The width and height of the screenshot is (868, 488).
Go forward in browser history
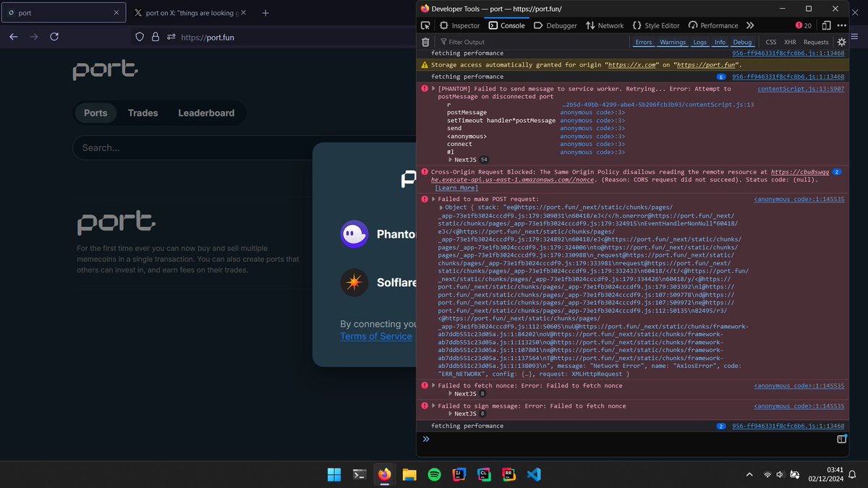34,37
